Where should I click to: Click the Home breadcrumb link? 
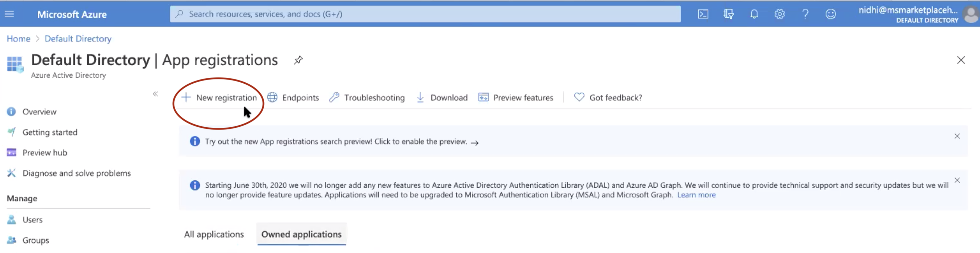click(x=18, y=39)
